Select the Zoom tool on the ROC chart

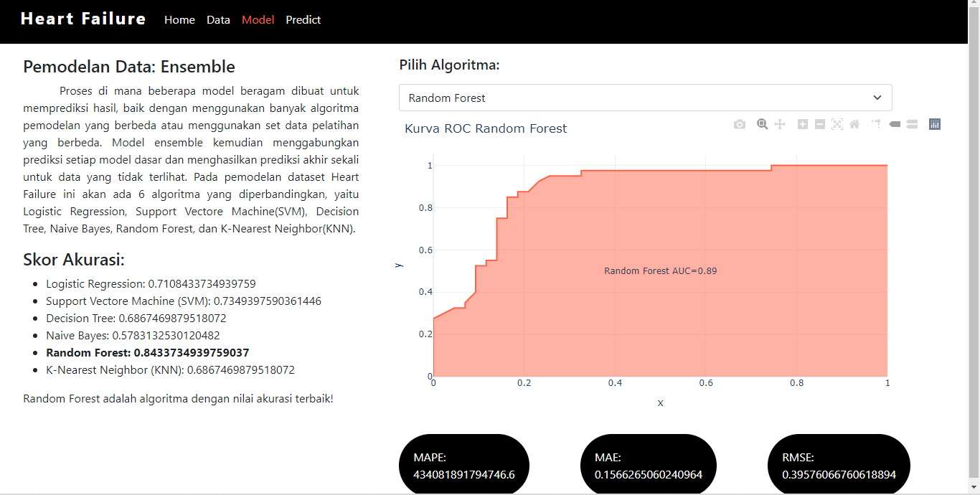point(762,124)
